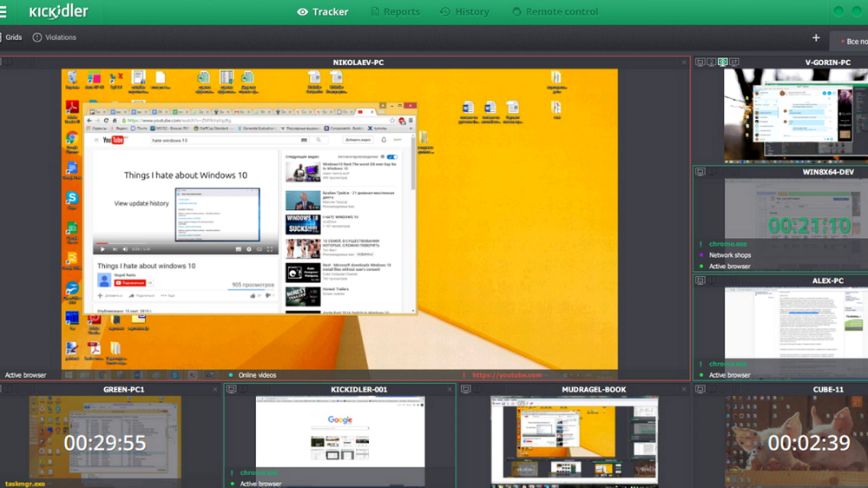The image size is (868, 488).
Task: Open the hamburger menu beside Kickidler logo
Action: (x=3, y=11)
